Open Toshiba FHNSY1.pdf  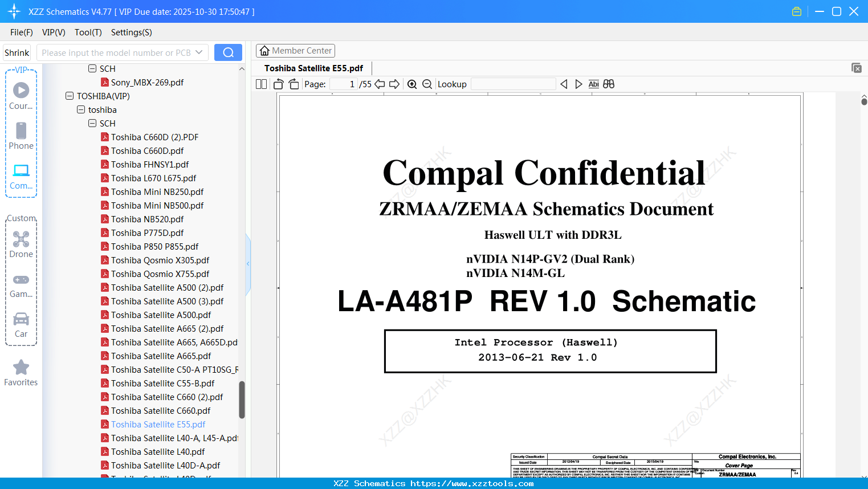[x=145, y=165]
